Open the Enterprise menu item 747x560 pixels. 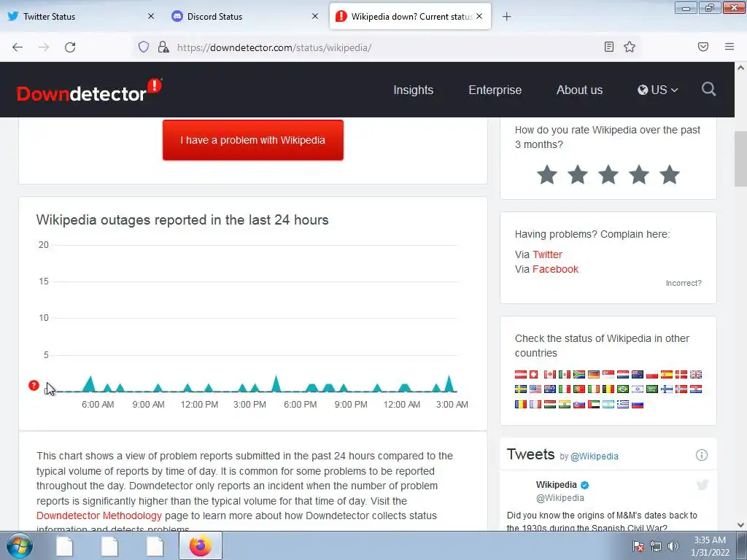(495, 90)
